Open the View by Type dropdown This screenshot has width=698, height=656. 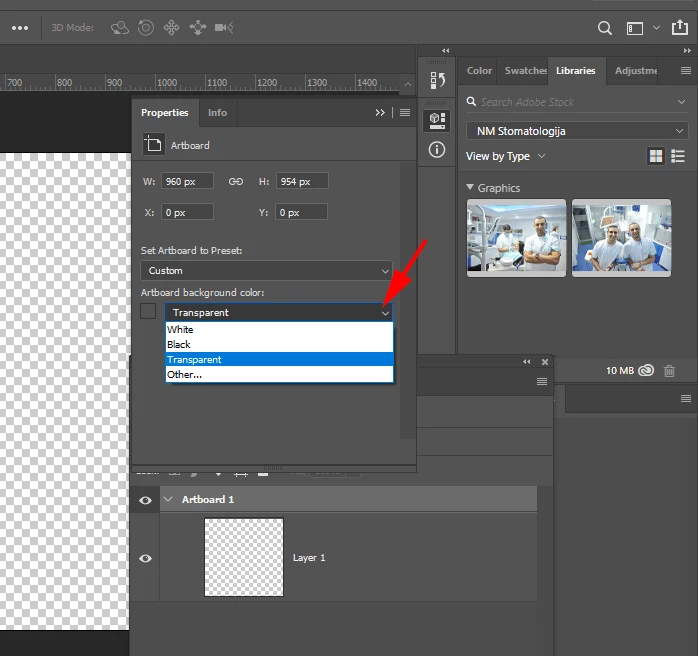(x=505, y=156)
